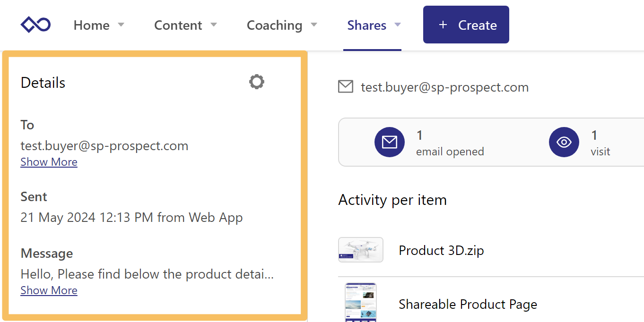Expand the Shares menu arrow
This screenshot has width=644, height=322.
tap(398, 25)
